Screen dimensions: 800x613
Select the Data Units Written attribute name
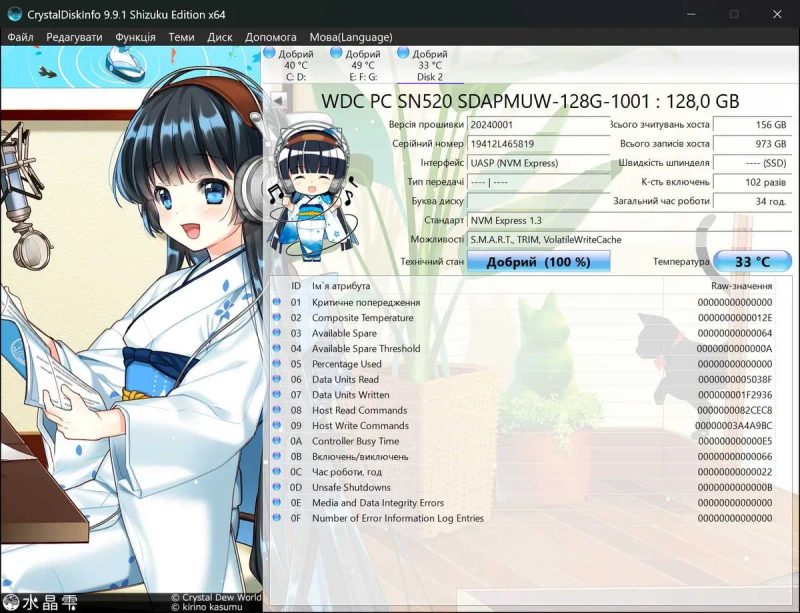click(351, 395)
